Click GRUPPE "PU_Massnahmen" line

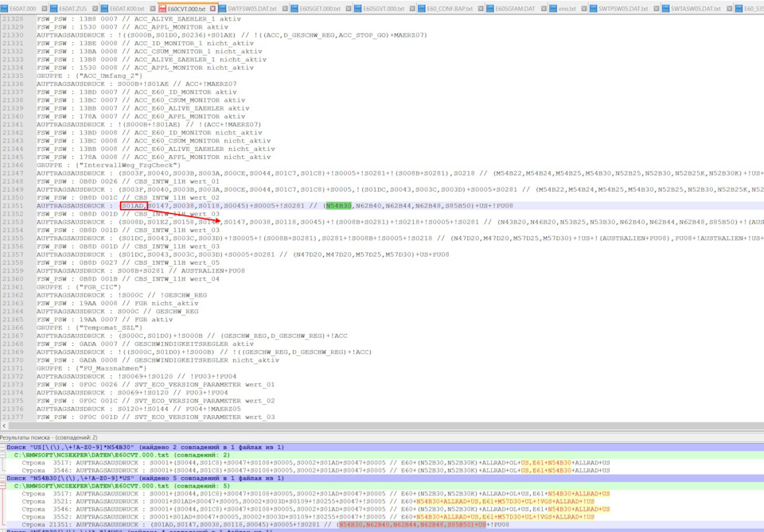91,368
